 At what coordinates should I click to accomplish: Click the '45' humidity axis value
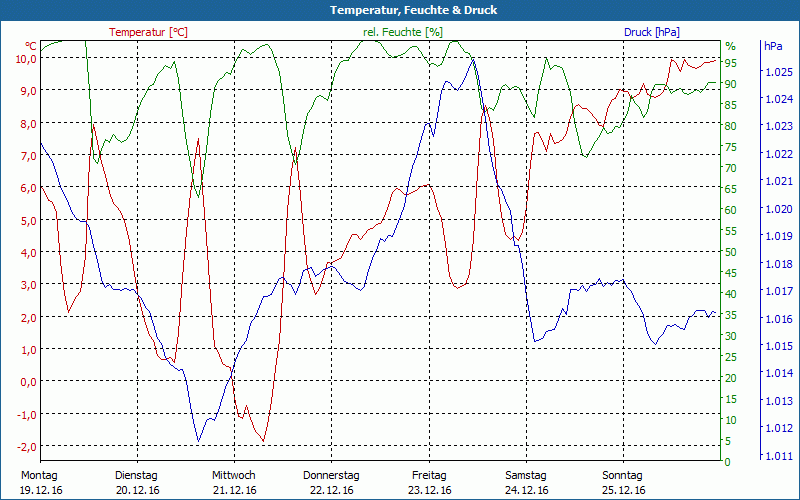731,272
